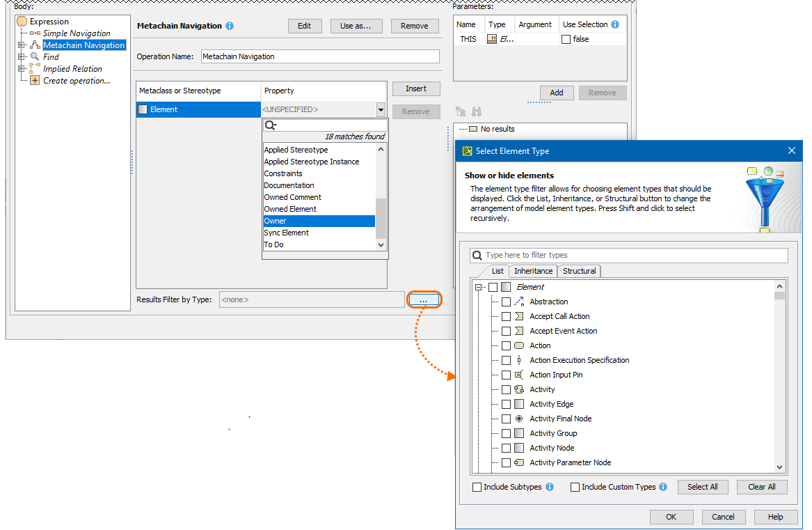Screen dimensions: 812x530
Task: Click the element type list scrollbar thumb
Action: coord(779,295)
